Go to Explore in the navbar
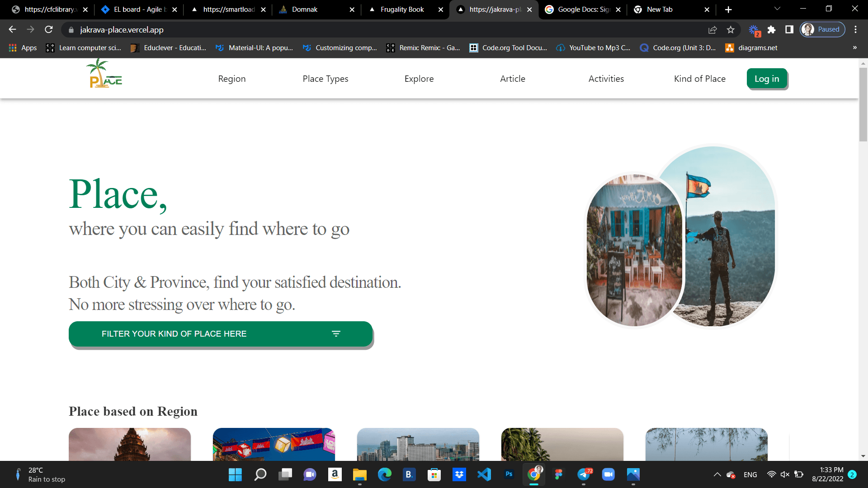Viewport: 868px width, 488px height. (x=419, y=79)
